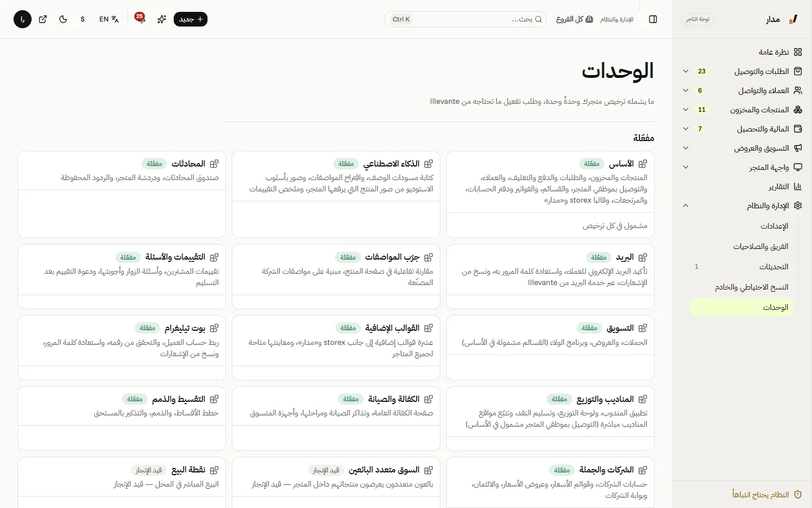Image resolution: width=812 pixels, height=508 pixels.
Task: Click the المناديب والتوزيع module icon
Action: (643, 399)
